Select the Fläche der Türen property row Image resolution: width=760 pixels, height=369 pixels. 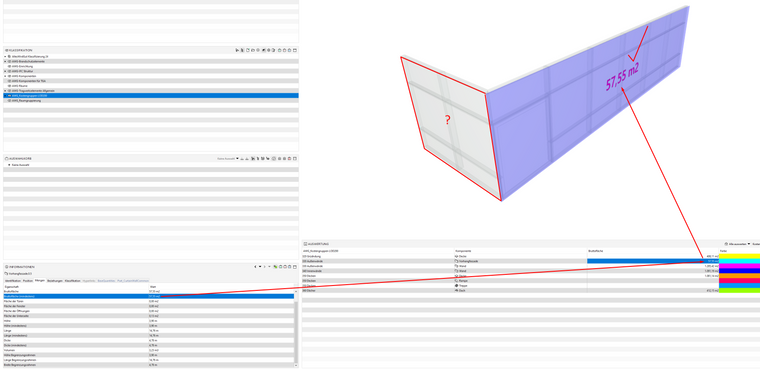point(149,301)
